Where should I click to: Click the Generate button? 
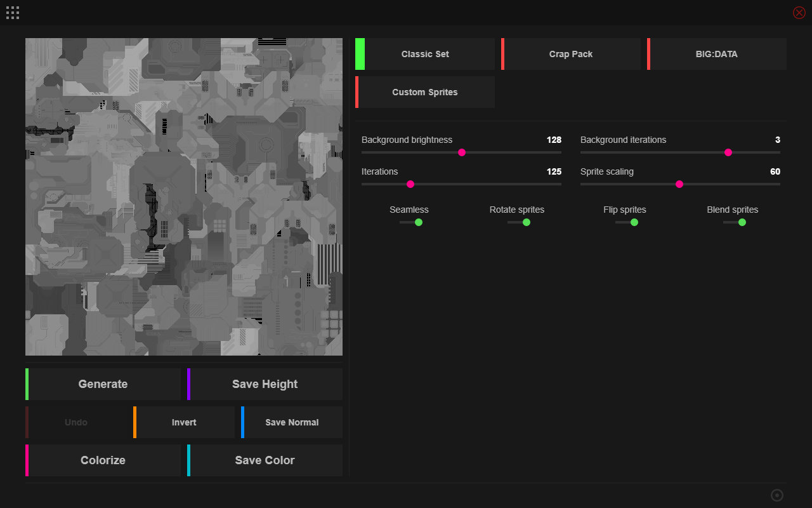[103, 384]
